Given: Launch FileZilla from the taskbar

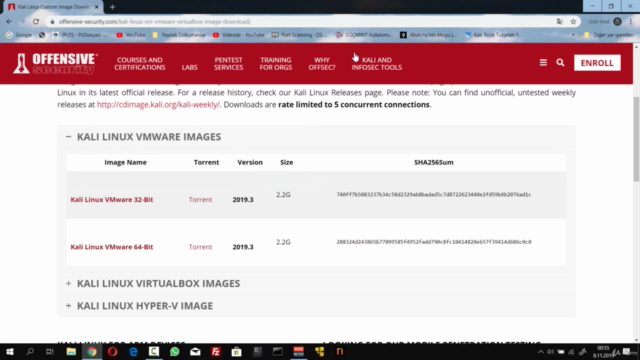Looking at the screenshot, I should tap(216, 351).
